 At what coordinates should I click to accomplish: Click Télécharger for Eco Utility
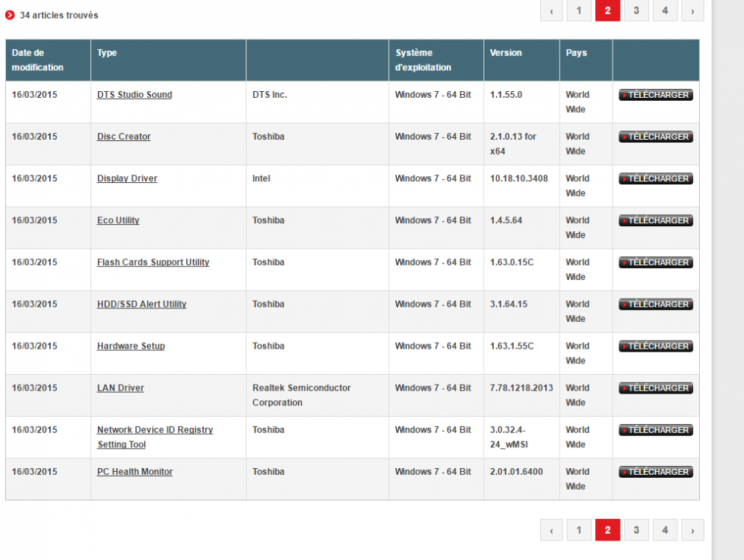coord(656,220)
